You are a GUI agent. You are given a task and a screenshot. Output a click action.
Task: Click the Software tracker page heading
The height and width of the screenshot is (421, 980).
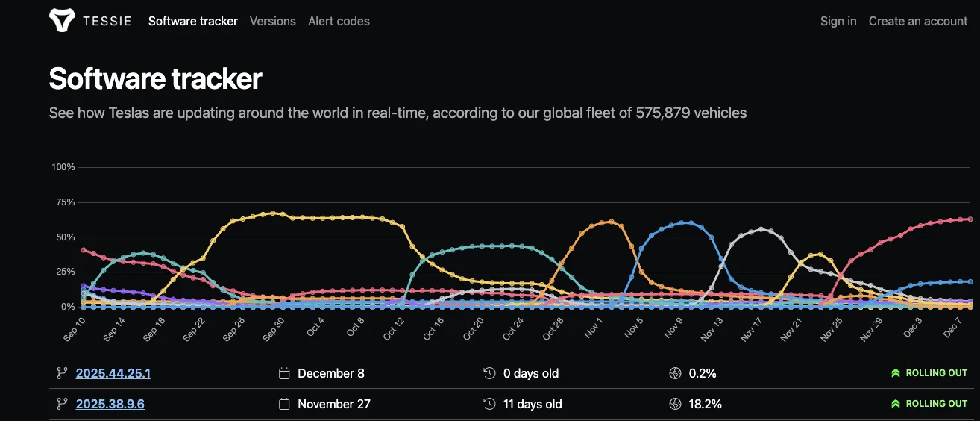click(155, 78)
